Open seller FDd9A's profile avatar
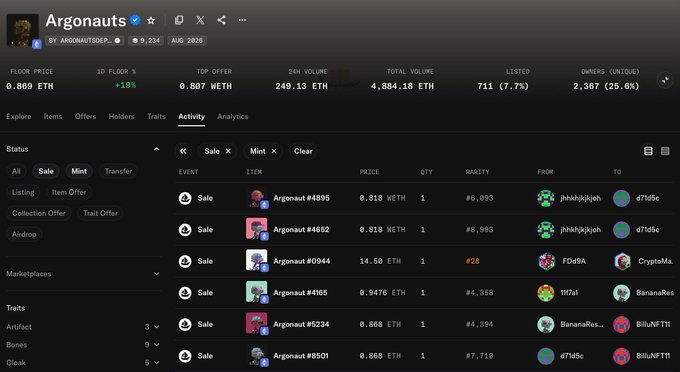This screenshot has height=372, width=680. tap(546, 261)
